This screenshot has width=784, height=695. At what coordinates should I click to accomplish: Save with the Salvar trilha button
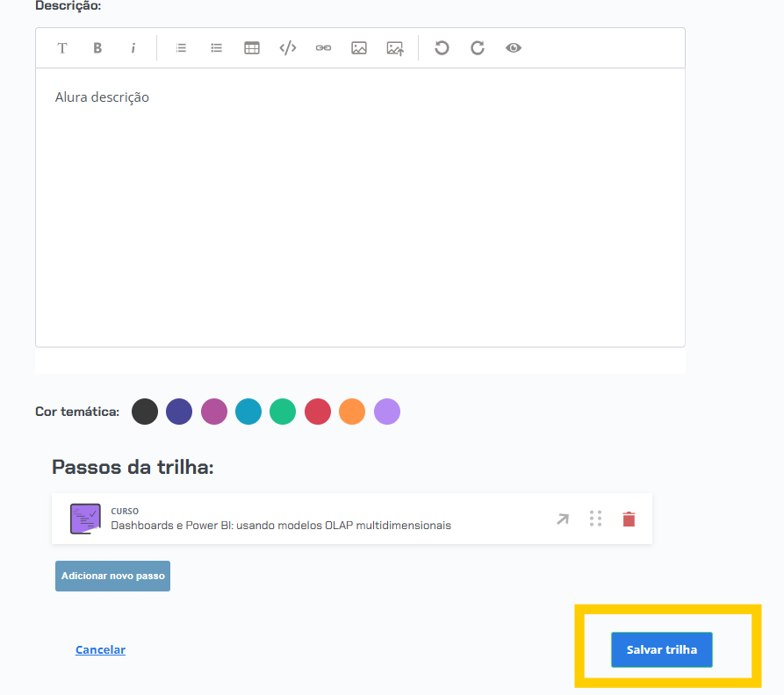(x=662, y=650)
